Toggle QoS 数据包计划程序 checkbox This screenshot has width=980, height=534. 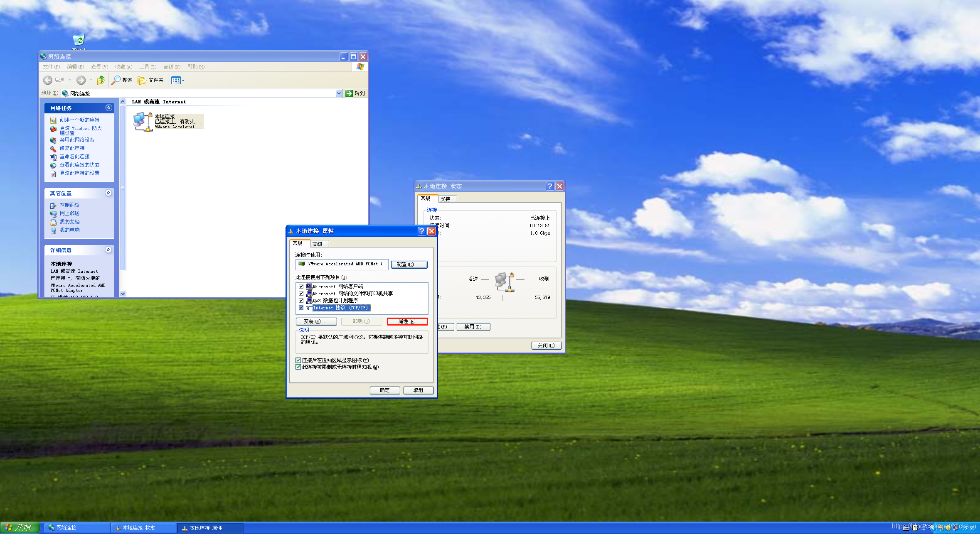click(x=301, y=301)
